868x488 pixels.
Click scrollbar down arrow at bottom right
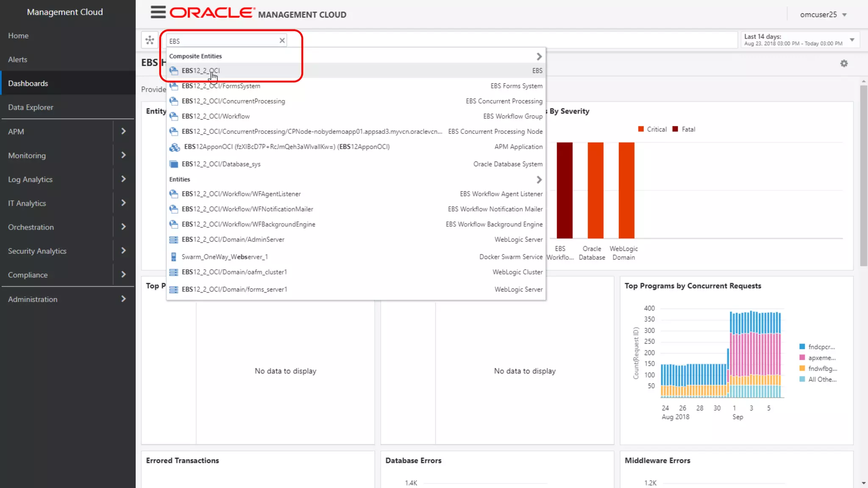(863, 483)
